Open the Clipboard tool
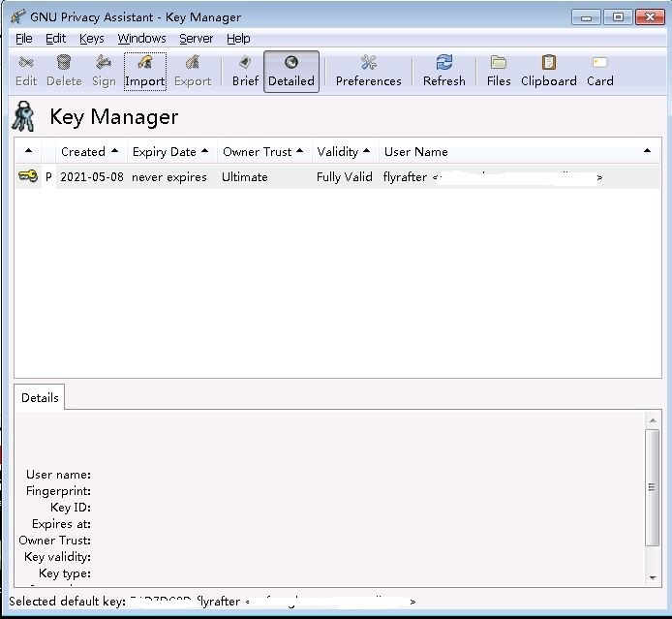 coord(549,72)
